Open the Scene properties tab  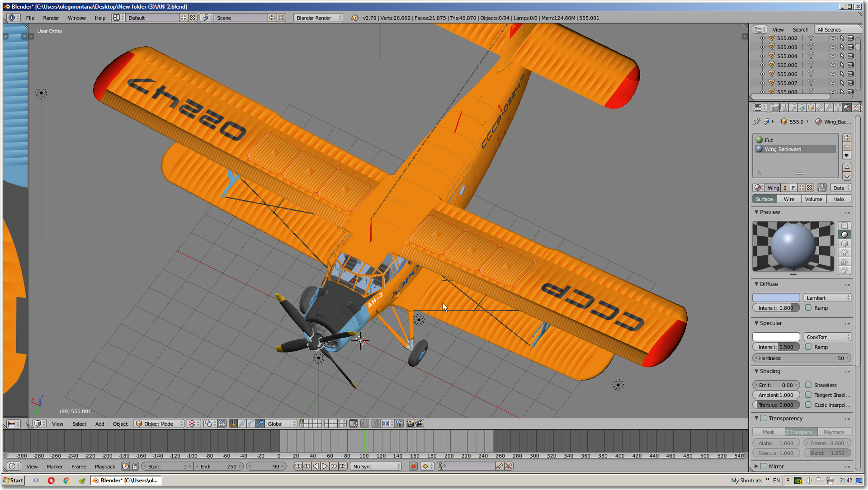[793, 108]
